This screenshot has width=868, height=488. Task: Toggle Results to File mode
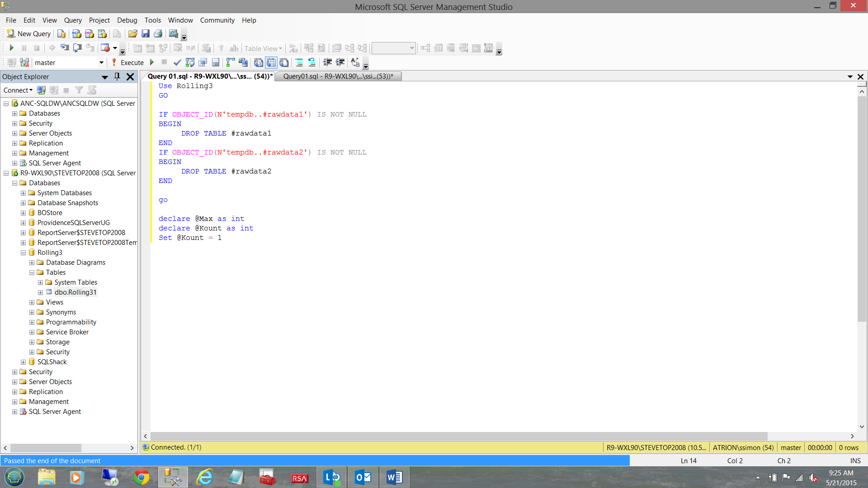tap(284, 63)
